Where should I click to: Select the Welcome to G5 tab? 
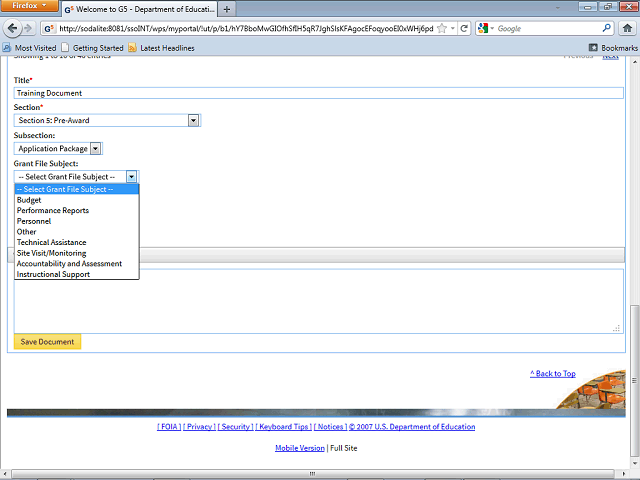140,9
